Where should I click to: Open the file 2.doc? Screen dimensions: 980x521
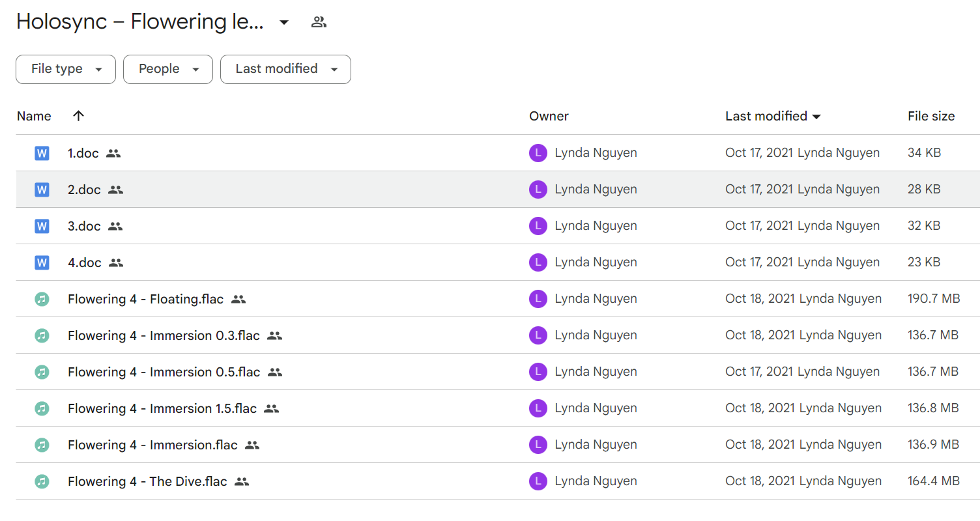[84, 190]
